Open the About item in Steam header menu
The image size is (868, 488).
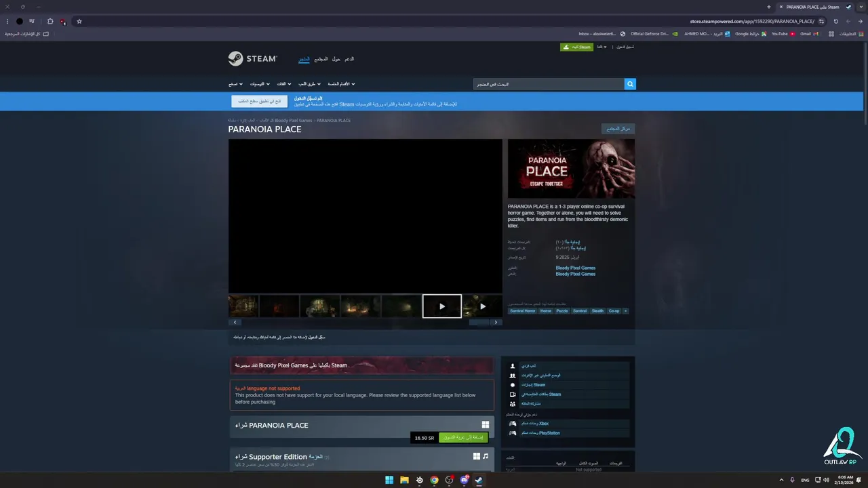tap(336, 59)
